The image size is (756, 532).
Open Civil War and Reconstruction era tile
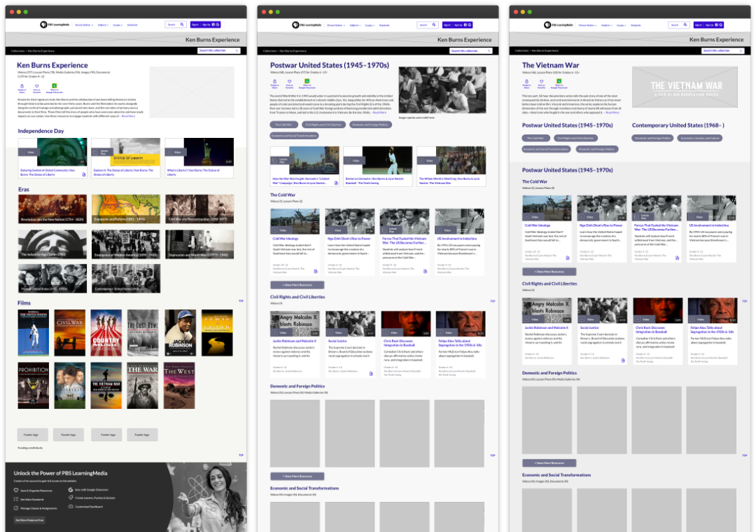tap(199, 209)
